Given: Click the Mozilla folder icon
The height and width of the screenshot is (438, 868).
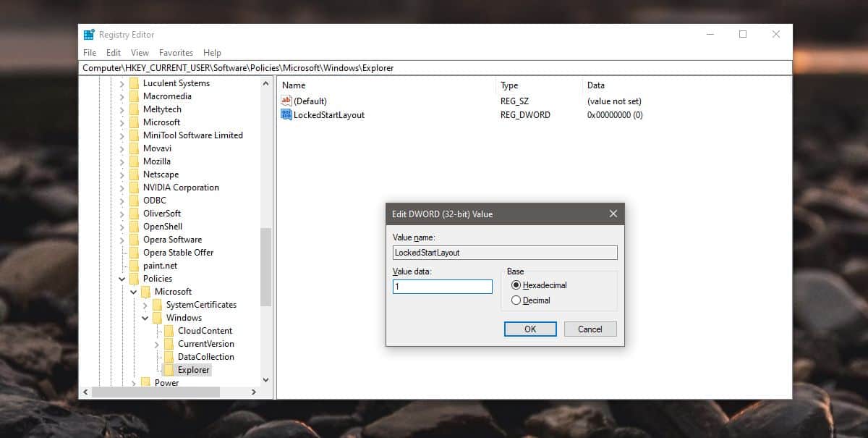Looking at the screenshot, I should pyautogui.click(x=135, y=161).
